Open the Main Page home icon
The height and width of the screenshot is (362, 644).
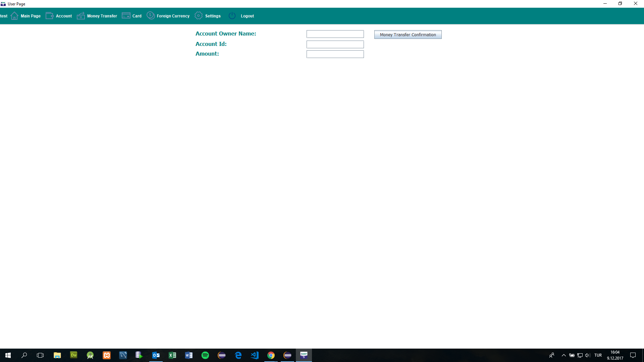pos(14,16)
